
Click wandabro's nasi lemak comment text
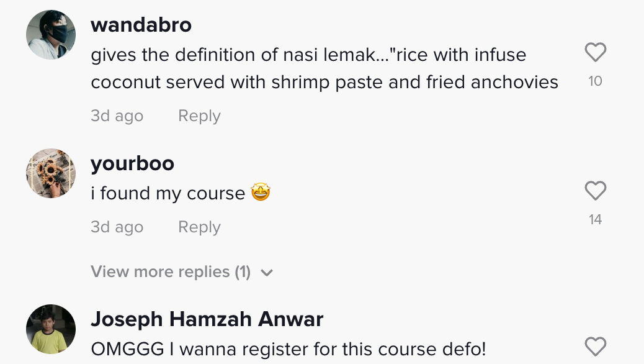pos(324,68)
